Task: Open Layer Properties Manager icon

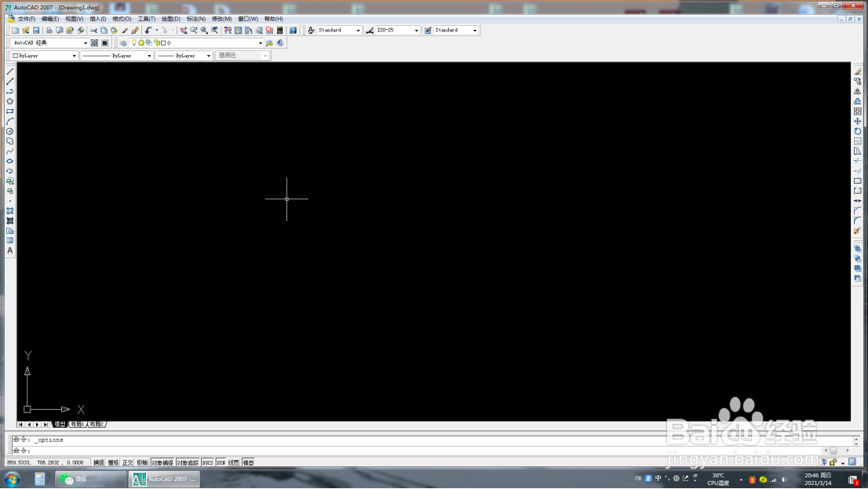Action: point(123,42)
